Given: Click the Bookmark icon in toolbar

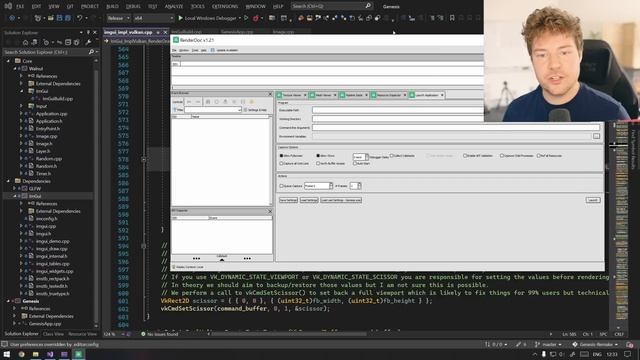Looking at the screenshot, I should point(452,18).
